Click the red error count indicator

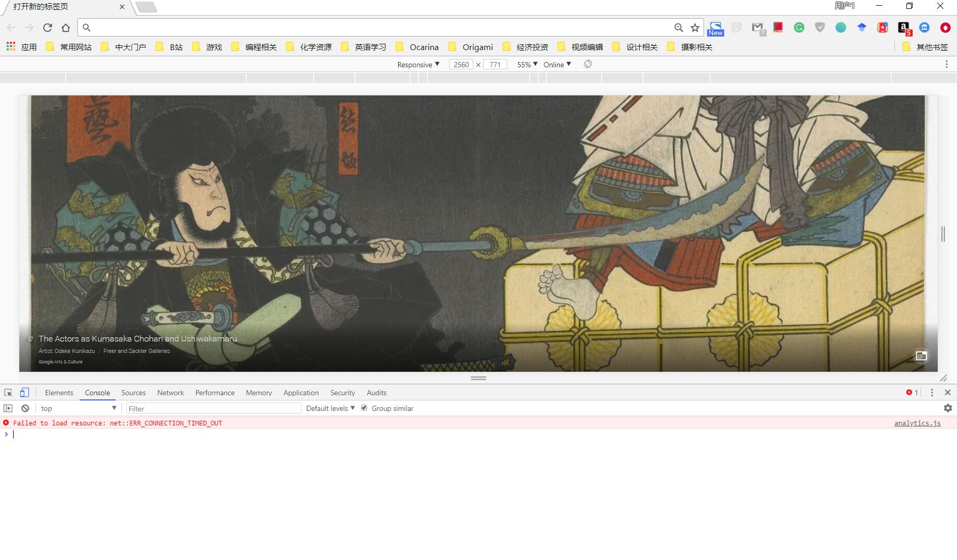point(912,393)
